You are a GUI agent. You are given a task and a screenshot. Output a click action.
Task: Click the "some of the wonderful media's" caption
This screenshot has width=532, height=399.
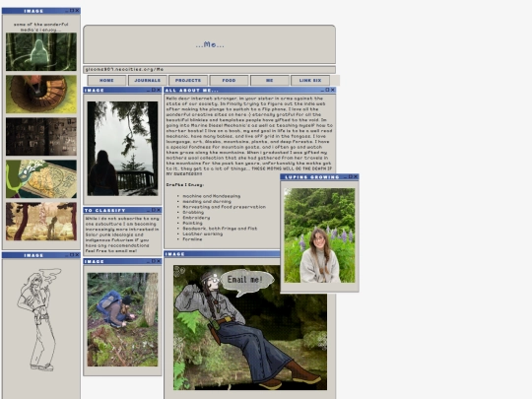coord(41,28)
